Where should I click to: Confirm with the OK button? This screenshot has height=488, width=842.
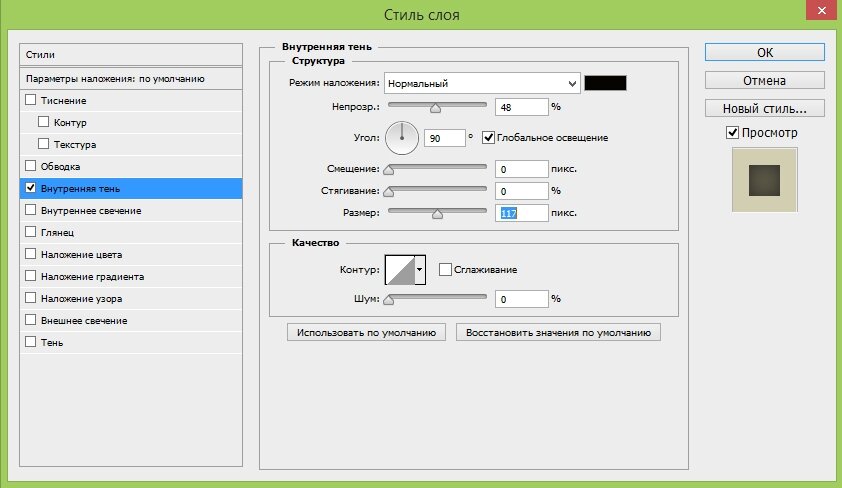pyautogui.click(x=765, y=53)
